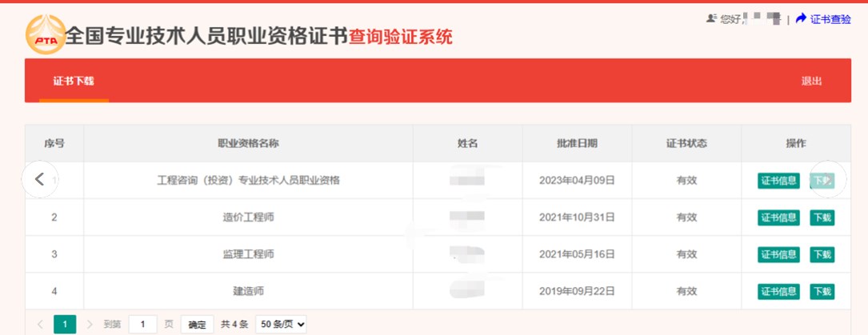The height and width of the screenshot is (335, 868).
Task: Click the 证书查验 arrow icon
Action: (801, 18)
